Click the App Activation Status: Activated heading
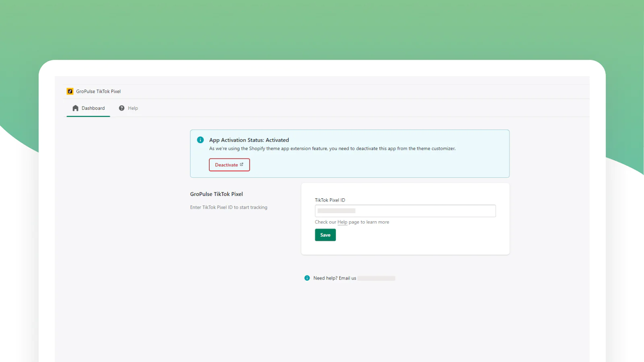The height and width of the screenshot is (362, 644). [x=249, y=140]
